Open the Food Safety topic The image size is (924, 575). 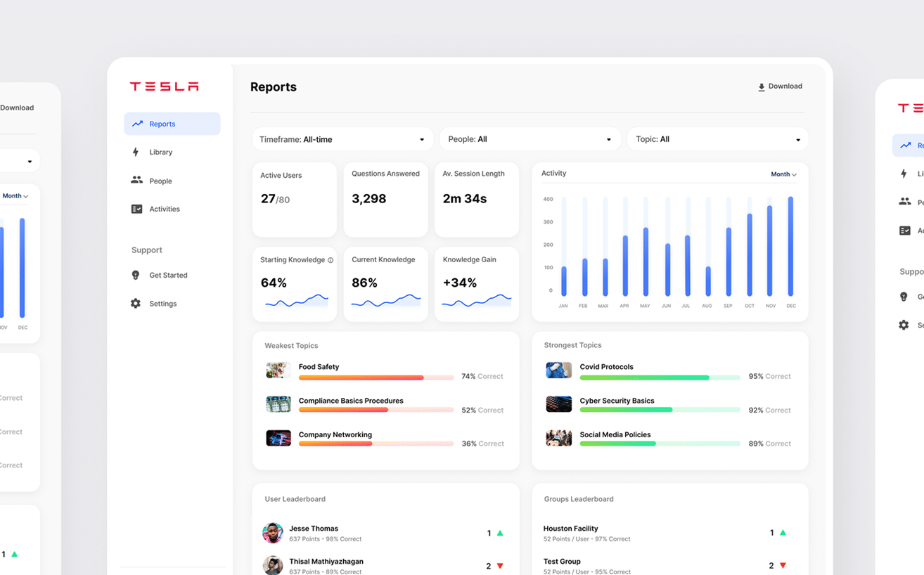click(x=319, y=367)
